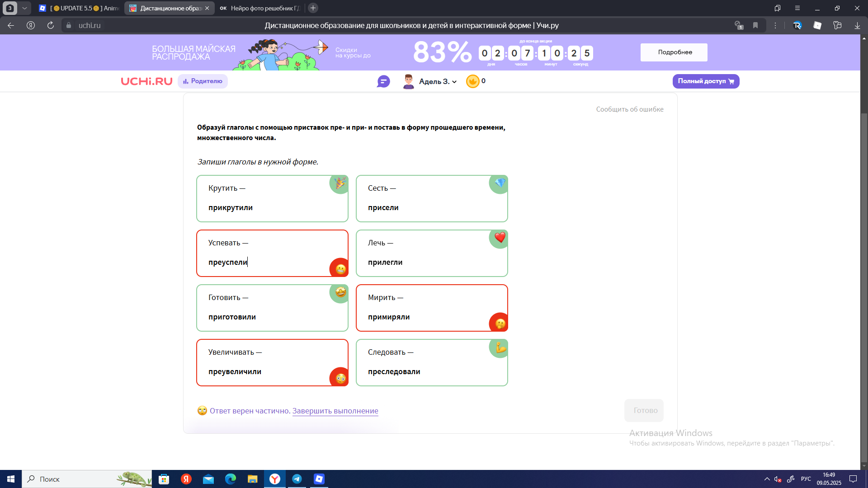Open the chat messages icon
This screenshot has height=488, width=868.
pos(383,81)
